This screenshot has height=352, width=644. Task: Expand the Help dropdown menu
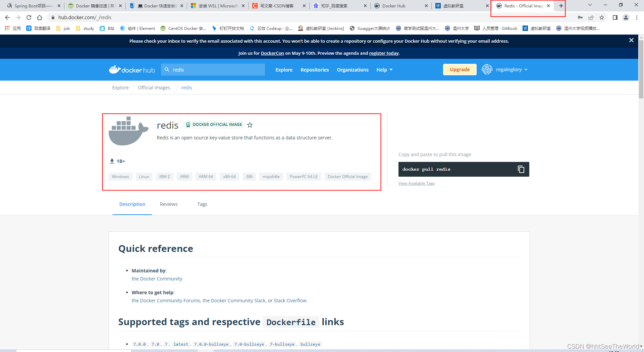point(384,70)
